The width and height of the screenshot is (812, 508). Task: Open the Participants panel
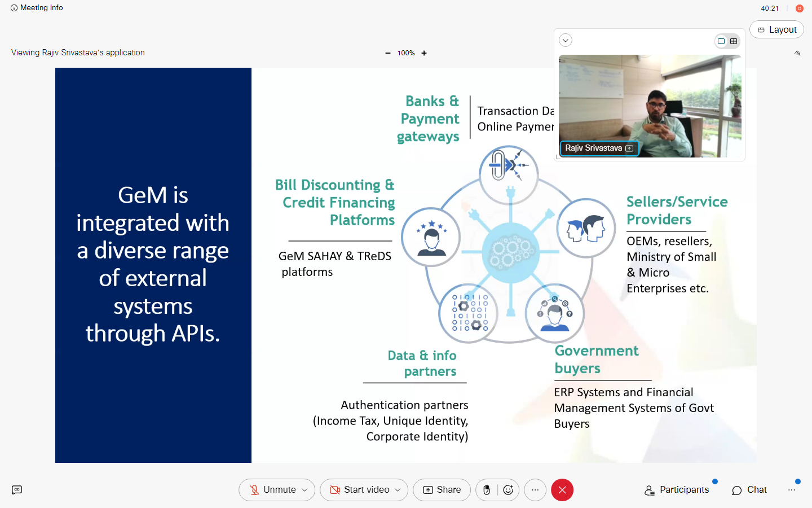pos(677,490)
